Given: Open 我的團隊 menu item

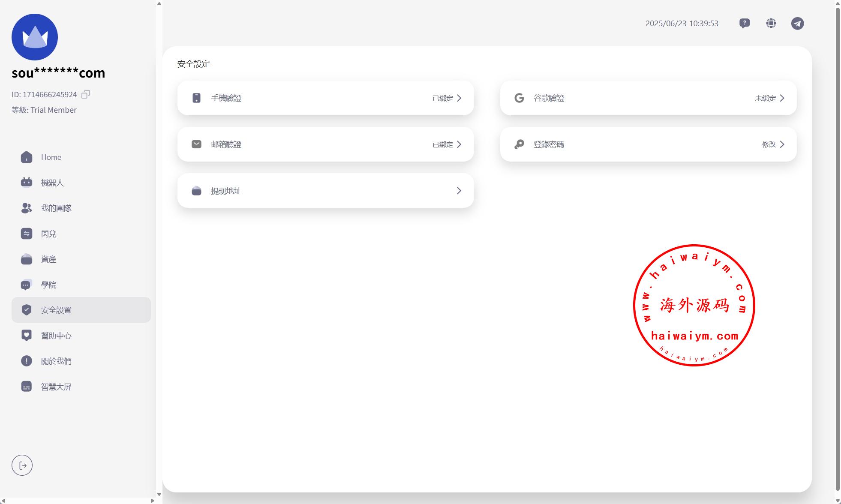Looking at the screenshot, I should [x=56, y=208].
